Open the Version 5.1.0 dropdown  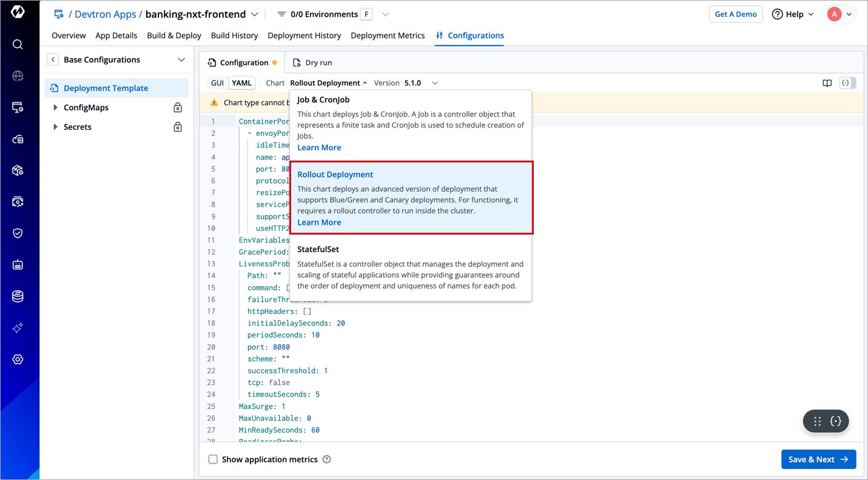pyautogui.click(x=421, y=83)
